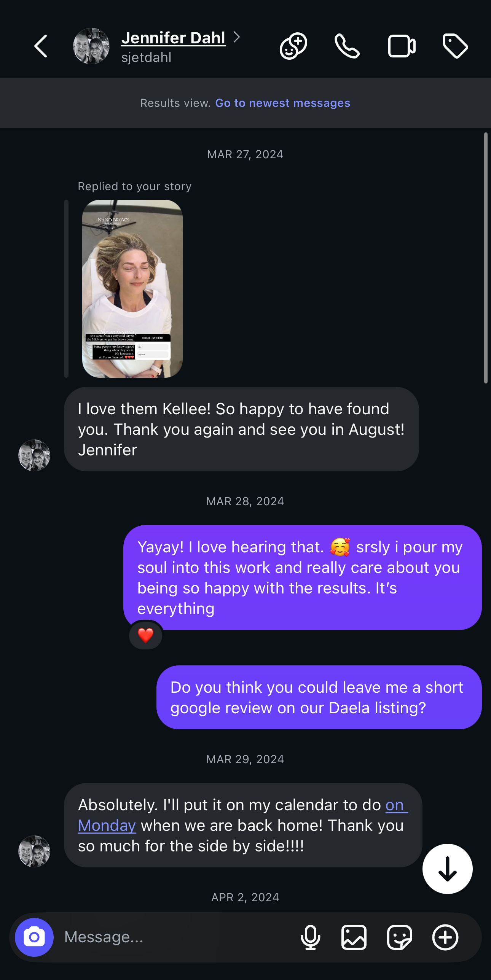
Task: Open the label tag icon
Action: pos(455,46)
